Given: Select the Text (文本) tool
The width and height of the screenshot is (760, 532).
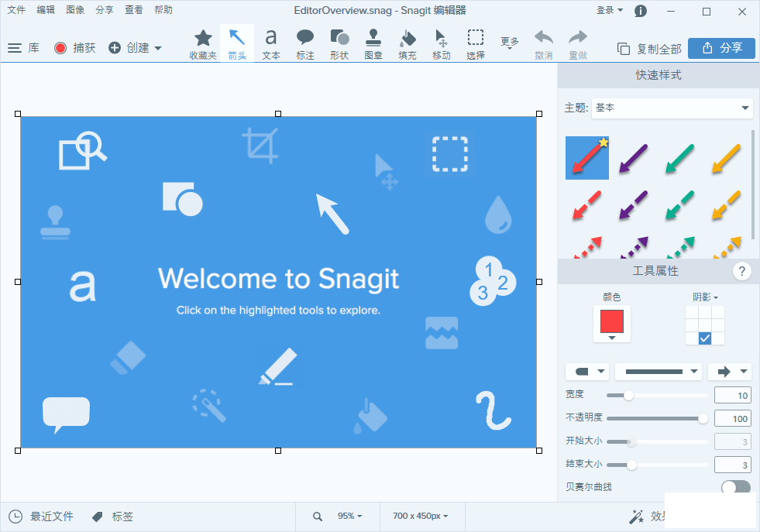Looking at the screenshot, I should pos(271,43).
